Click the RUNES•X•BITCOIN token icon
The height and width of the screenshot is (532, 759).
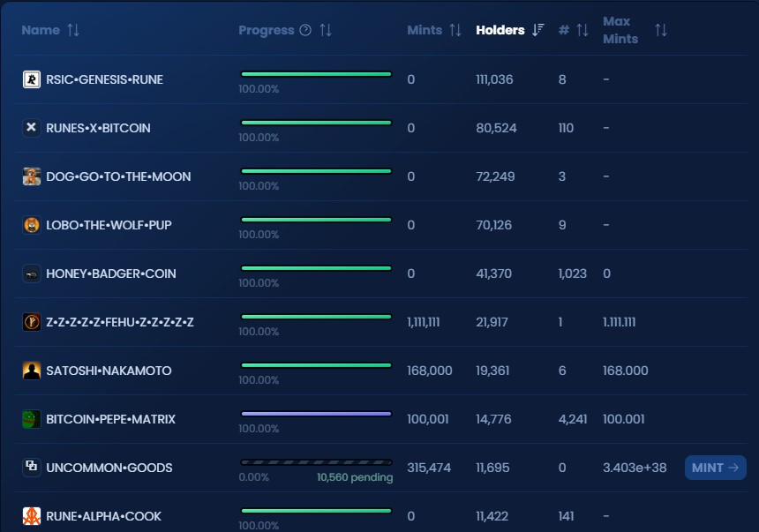32,128
